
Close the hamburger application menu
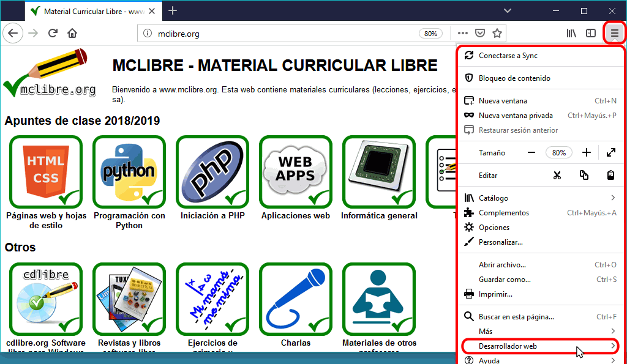tap(614, 33)
